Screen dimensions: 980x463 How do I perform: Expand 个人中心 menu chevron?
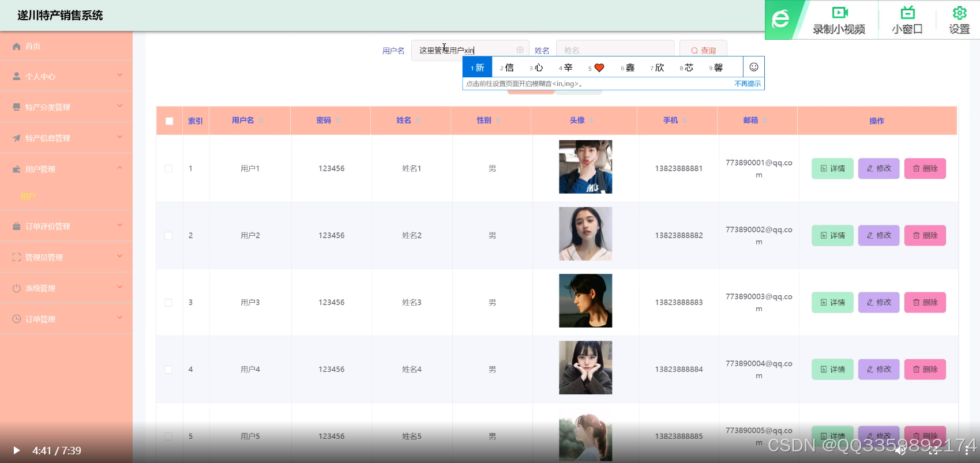pos(120,75)
